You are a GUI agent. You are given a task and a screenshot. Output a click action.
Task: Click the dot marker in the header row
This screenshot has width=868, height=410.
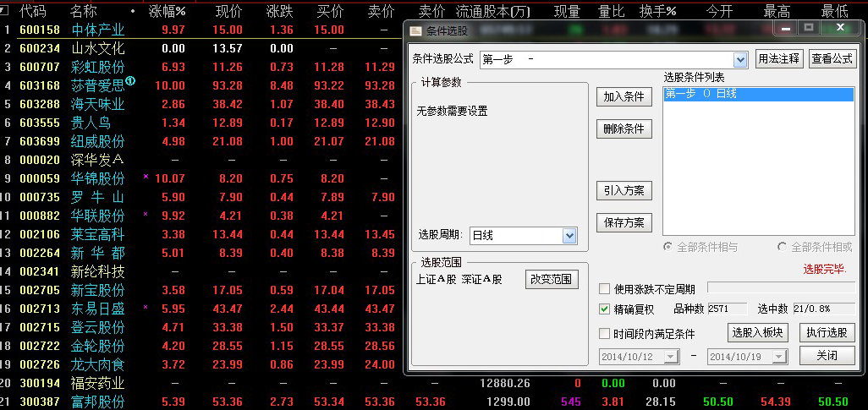(133, 12)
